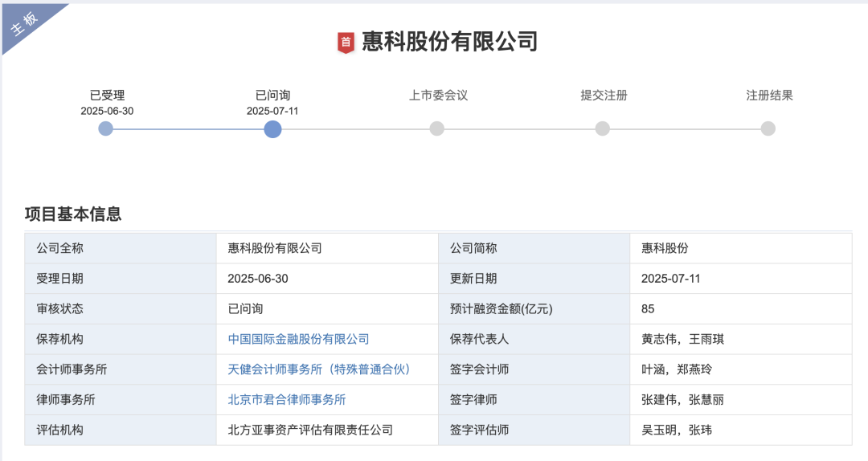Screen dimensions: 868x461
Task: Click the 项目基本信息 section heading
Action: pyautogui.click(x=73, y=214)
